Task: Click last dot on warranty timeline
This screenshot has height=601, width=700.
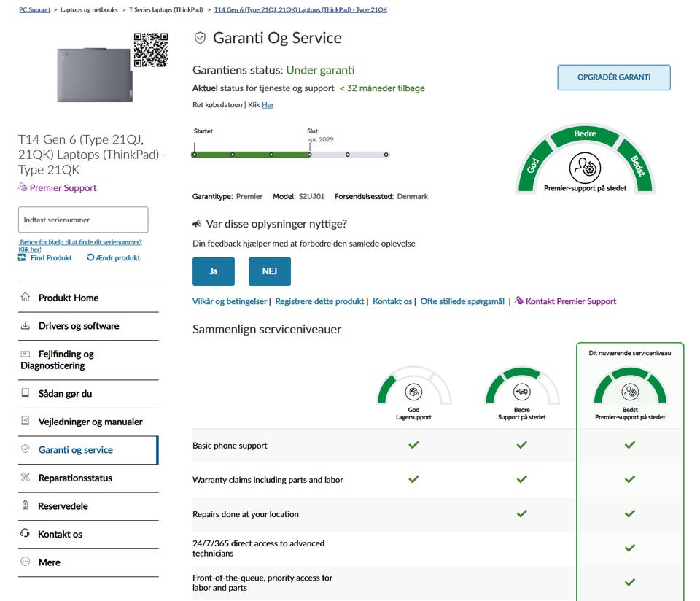Action: tap(386, 155)
